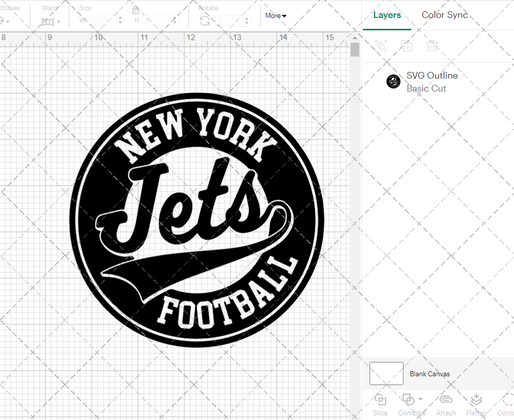Click the canvas scroll up arrow
Image resolution: width=514 pixels, height=420 pixels.
coord(355,38)
